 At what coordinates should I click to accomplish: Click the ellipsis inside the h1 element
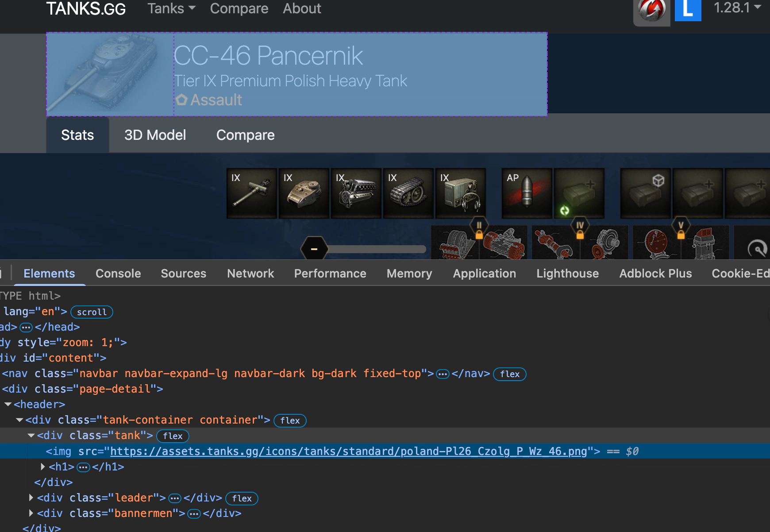(83, 467)
